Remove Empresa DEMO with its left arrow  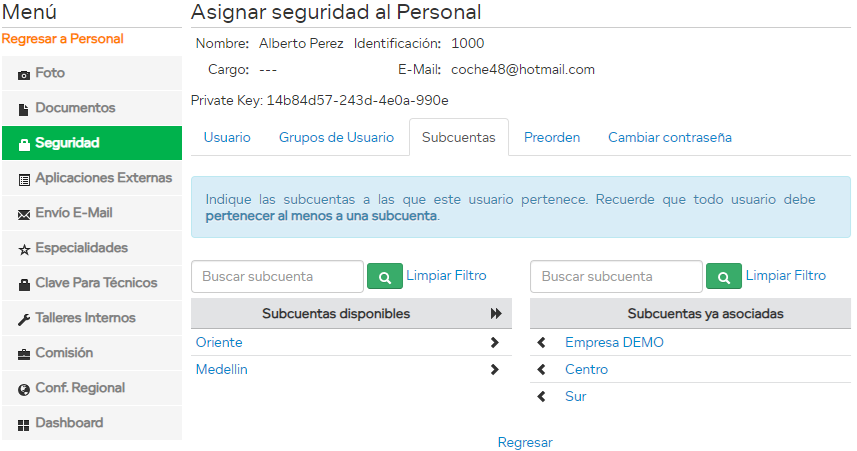click(542, 342)
